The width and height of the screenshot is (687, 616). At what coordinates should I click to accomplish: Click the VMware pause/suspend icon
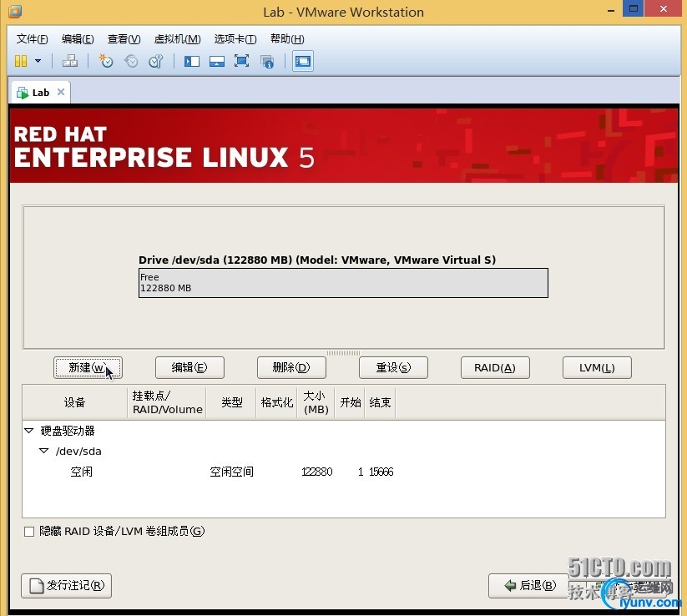pos(21,61)
